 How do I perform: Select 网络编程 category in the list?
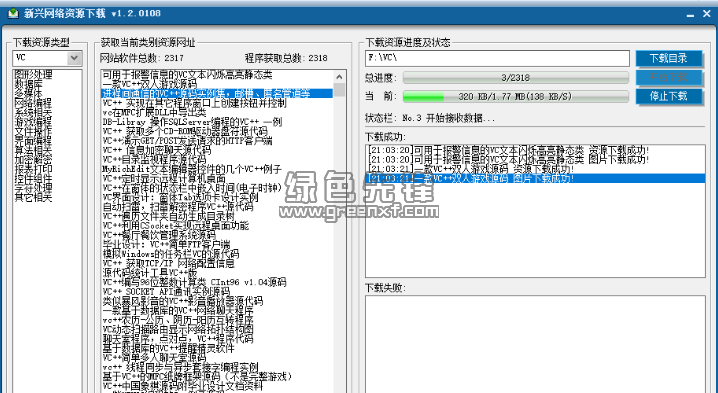click(x=33, y=103)
